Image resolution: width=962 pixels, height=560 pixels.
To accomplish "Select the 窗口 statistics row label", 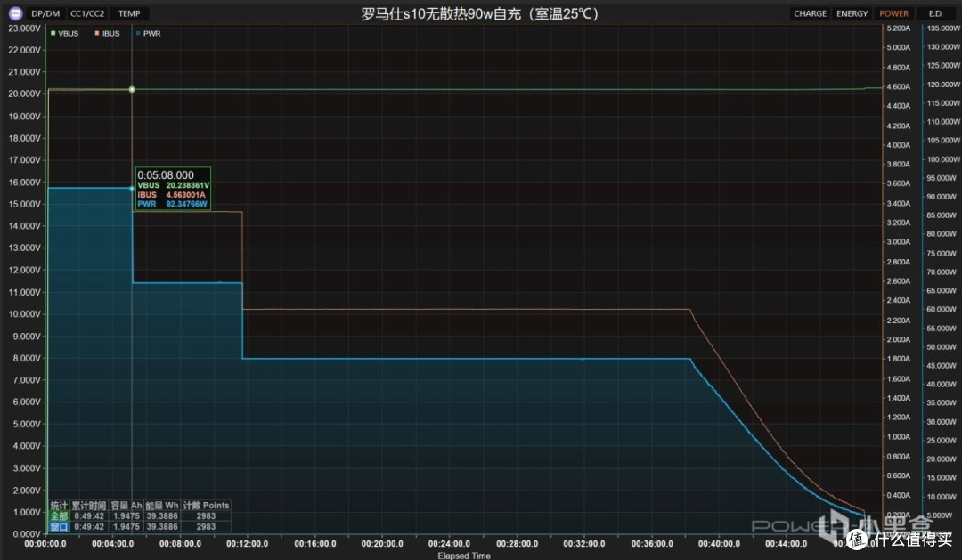I will tap(59, 526).
